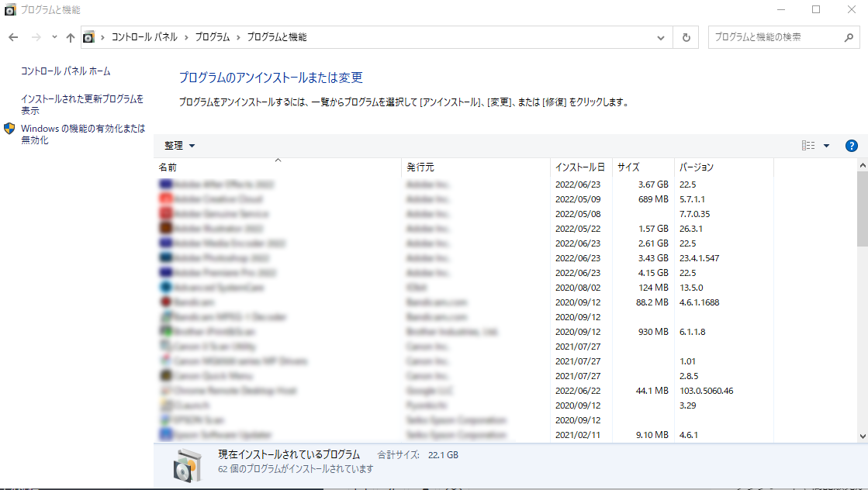Viewport: 868px width, 490px height.
Task: Select the row with version "26.3.1"
Action: click(464, 229)
